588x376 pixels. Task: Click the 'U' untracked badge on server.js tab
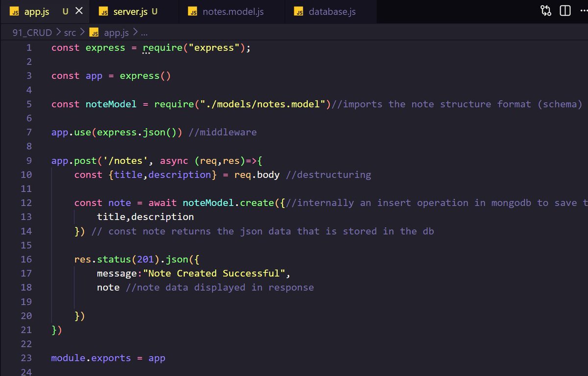155,11
